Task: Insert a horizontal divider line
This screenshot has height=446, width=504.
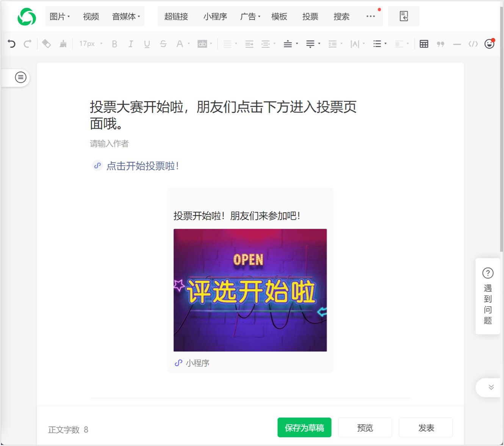Action: 457,44
